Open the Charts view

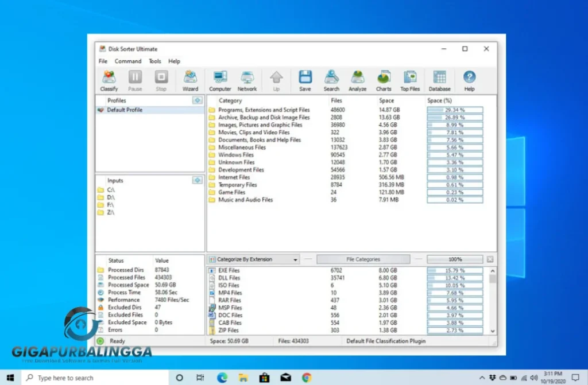pos(383,80)
